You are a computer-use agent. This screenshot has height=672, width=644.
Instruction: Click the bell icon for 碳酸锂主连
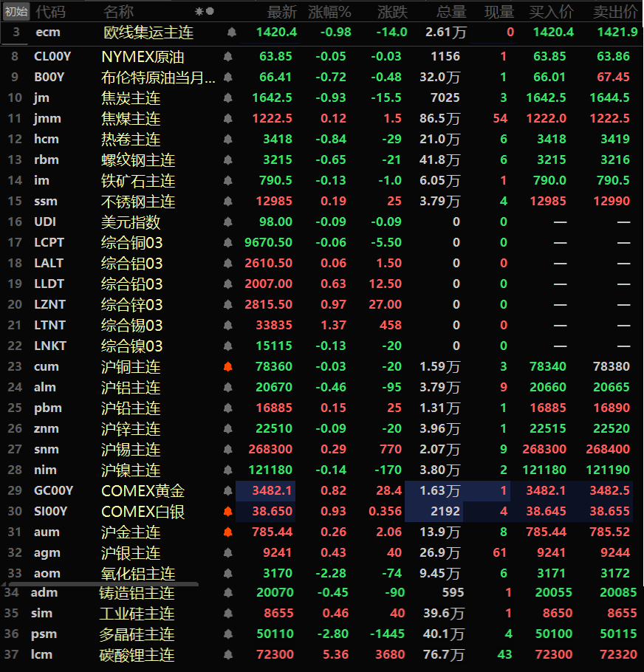[227, 655]
